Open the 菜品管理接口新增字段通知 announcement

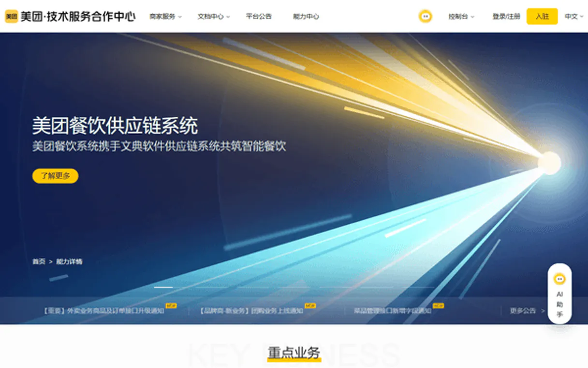[x=392, y=311]
